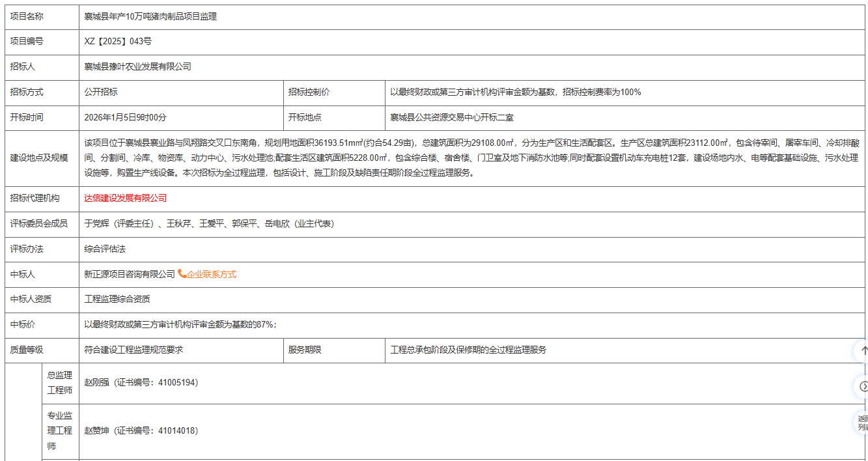Image resolution: width=868 pixels, height=461 pixels.
Task: Click the circled right-arrow next icon
Action: [863, 387]
